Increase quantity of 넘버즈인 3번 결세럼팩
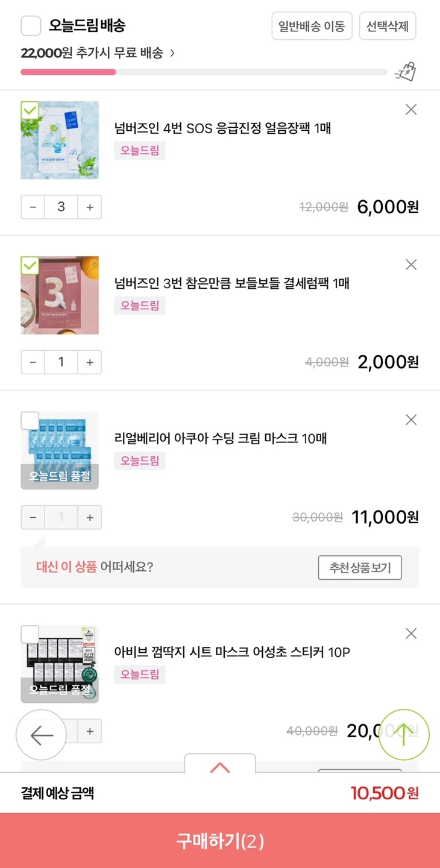The image size is (440, 868). pos(90,362)
